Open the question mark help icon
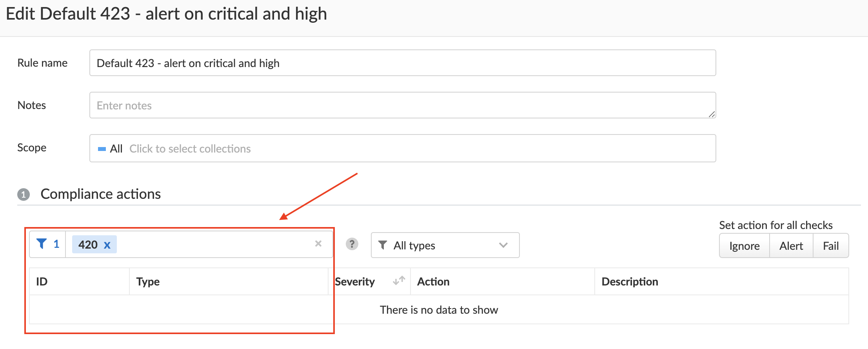 (352, 244)
